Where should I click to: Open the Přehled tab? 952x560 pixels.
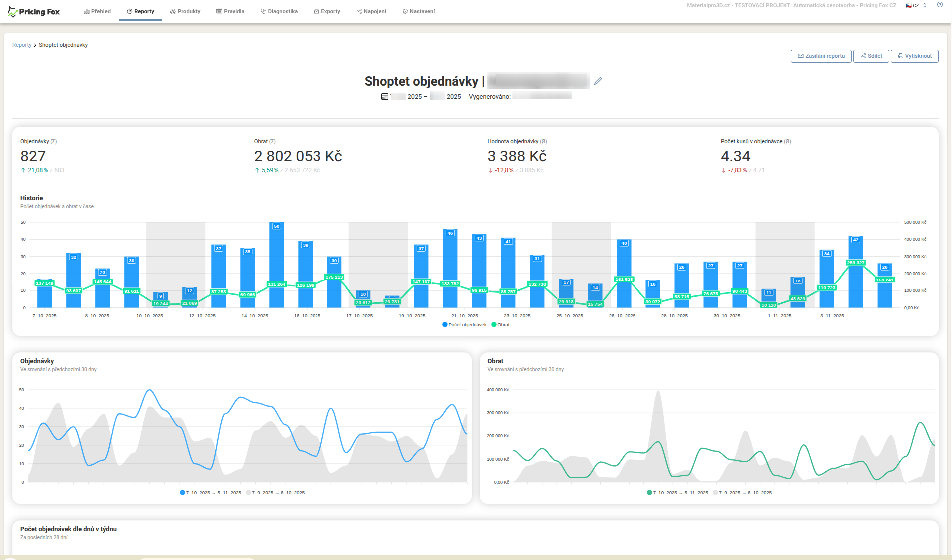click(x=97, y=11)
